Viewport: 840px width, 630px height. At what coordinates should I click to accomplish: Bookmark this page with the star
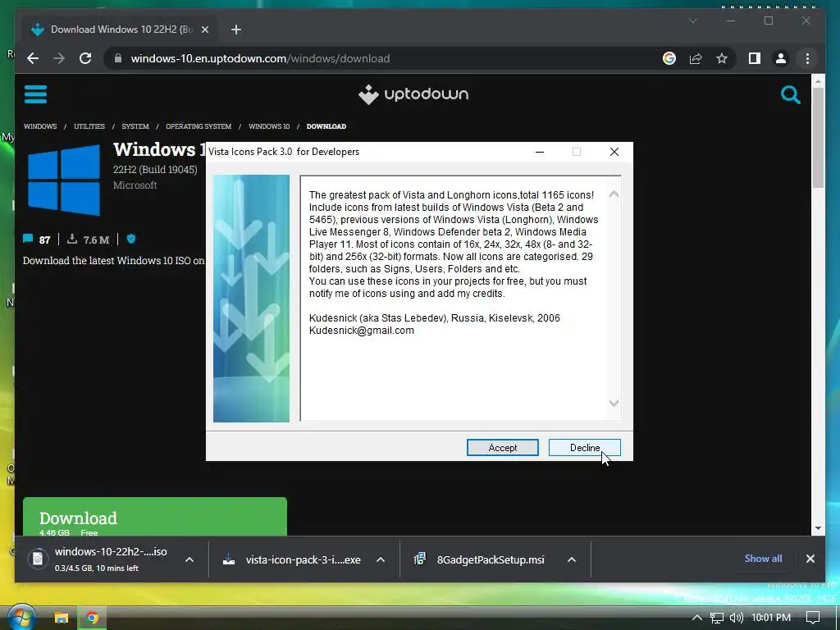(722, 58)
